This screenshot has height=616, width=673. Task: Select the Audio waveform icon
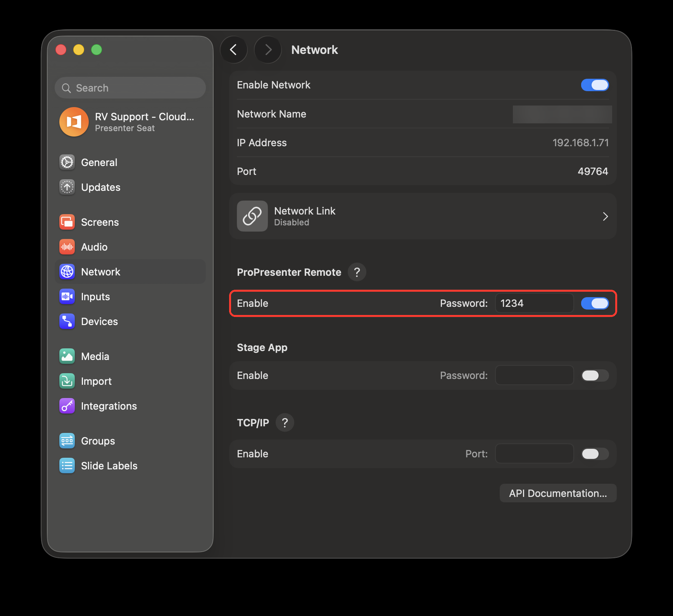tap(67, 247)
